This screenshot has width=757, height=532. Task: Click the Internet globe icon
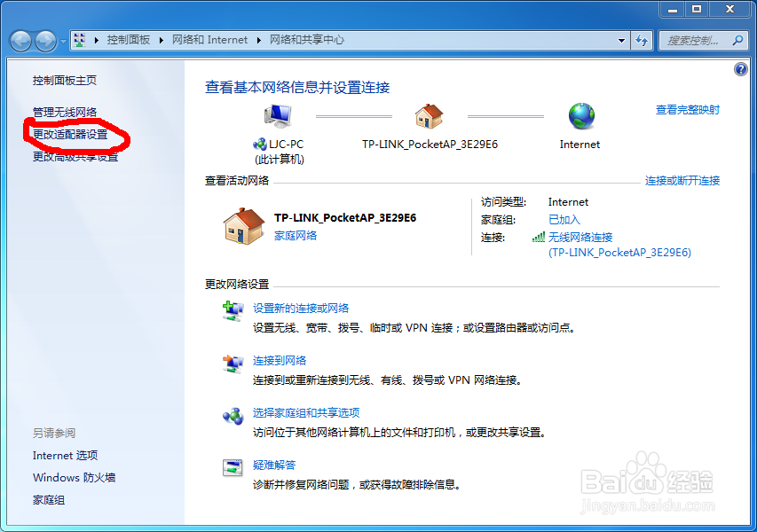click(x=581, y=116)
